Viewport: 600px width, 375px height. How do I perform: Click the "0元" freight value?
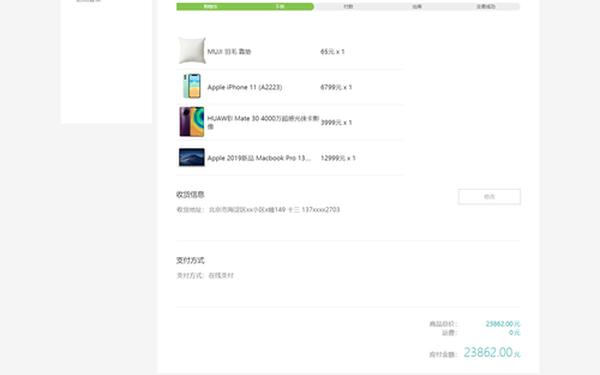coord(514,333)
